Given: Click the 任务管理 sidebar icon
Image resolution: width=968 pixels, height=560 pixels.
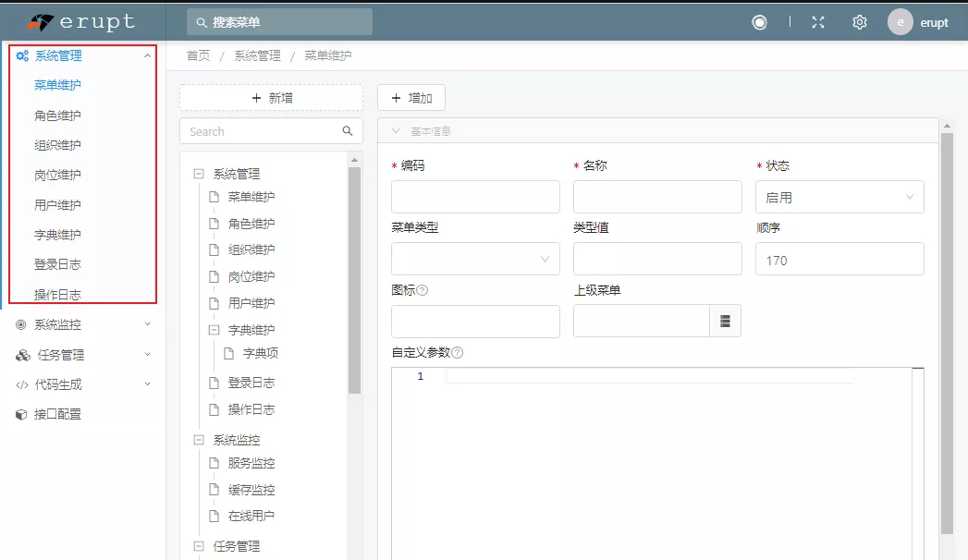Looking at the screenshot, I should pos(23,355).
